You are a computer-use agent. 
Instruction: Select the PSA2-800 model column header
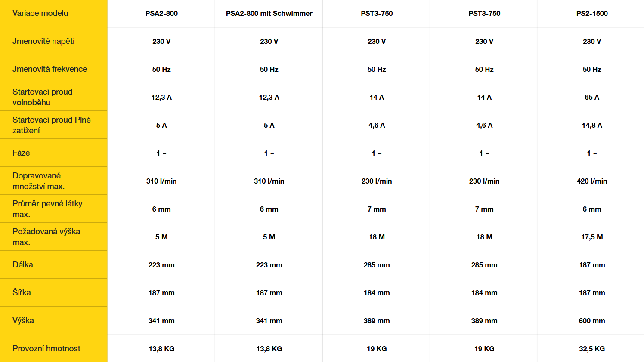[161, 13]
